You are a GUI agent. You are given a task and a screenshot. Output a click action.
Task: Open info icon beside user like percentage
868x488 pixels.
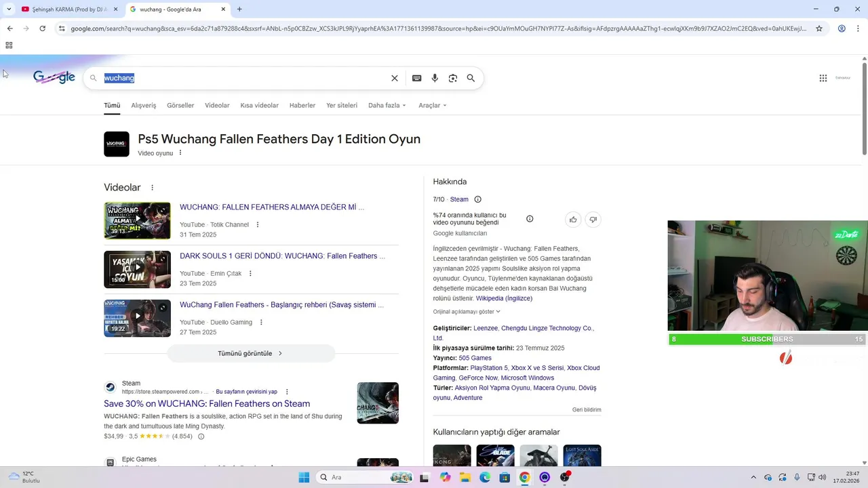tap(530, 218)
